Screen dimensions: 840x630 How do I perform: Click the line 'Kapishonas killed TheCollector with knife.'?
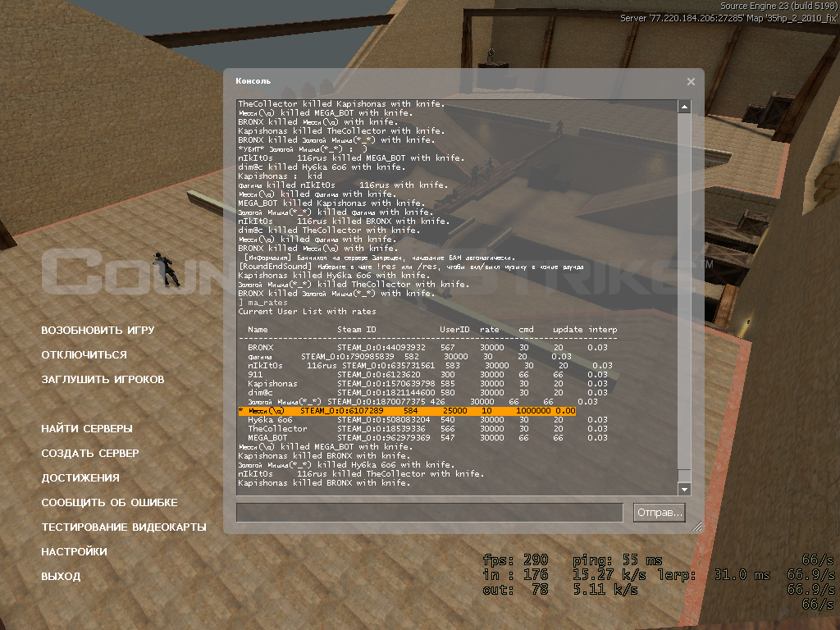click(x=341, y=130)
